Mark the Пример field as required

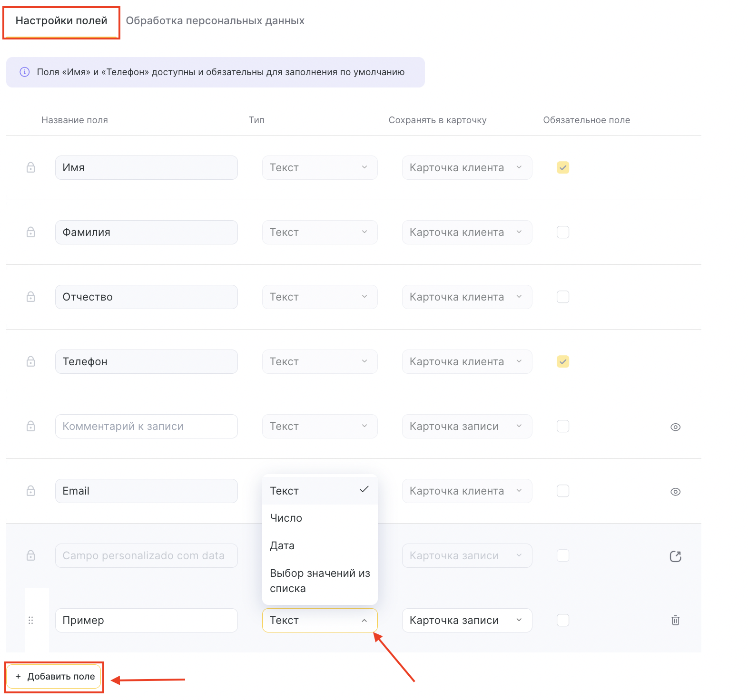(563, 620)
